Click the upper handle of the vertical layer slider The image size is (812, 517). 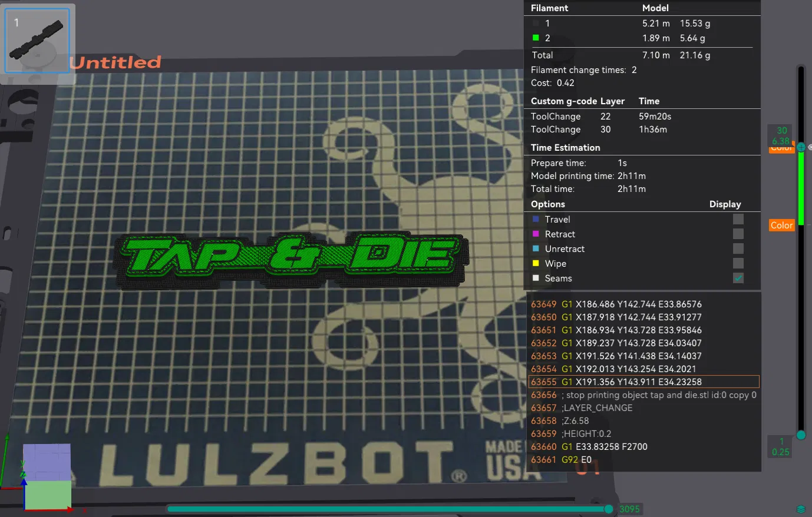pyautogui.click(x=801, y=147)
